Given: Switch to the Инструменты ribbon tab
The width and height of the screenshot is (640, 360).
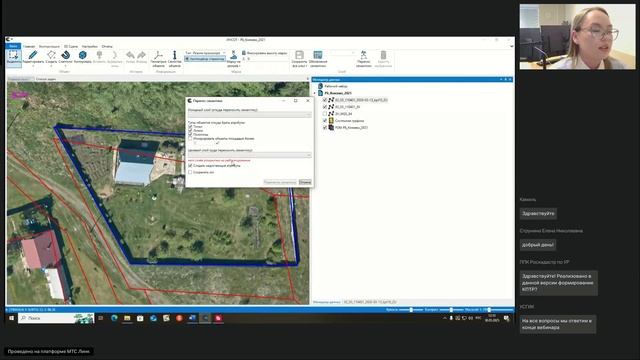Looking at the screenshot, I should click(49, 46).
